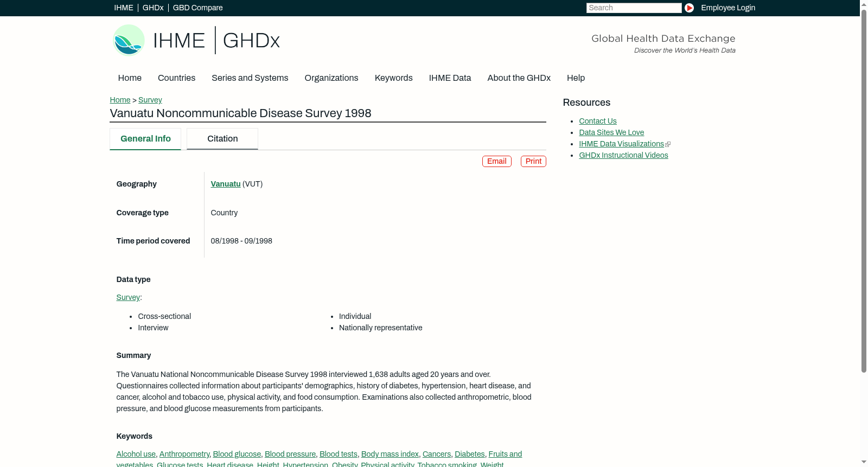Viewport: 868px width, 467px height.
Task: Select the General Info tab
Action: (145, 139)
